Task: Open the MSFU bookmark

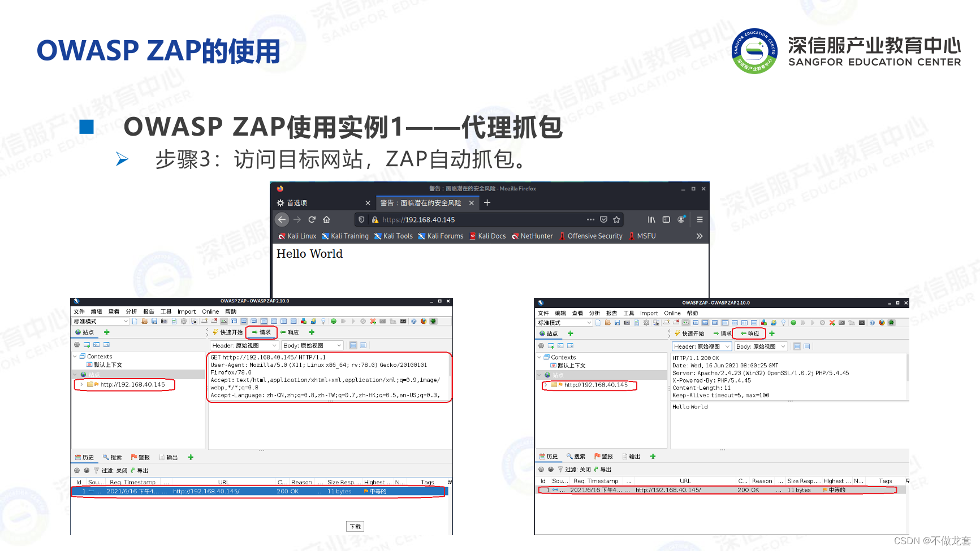Action: [642, 236]
